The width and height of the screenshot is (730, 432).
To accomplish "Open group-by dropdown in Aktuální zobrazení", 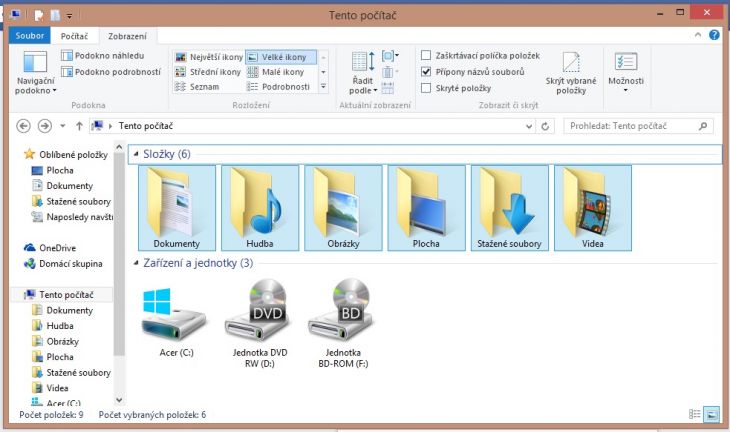I will click(390, 56).
